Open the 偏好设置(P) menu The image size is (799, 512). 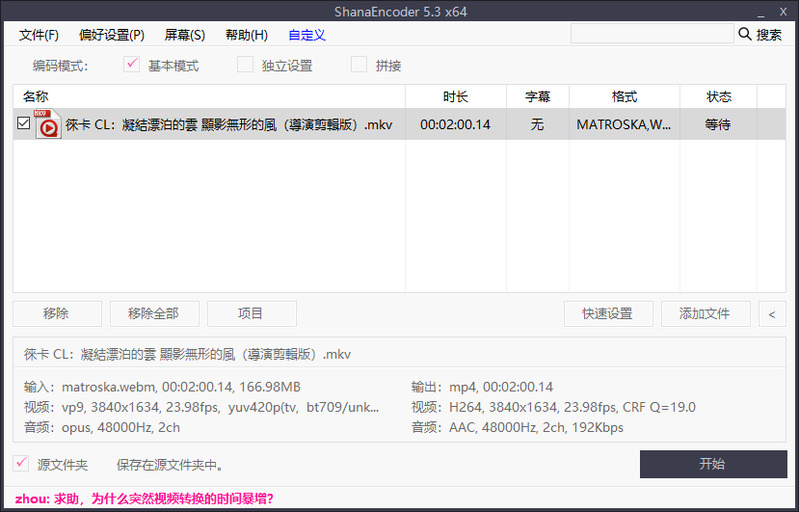coord(112,35)
